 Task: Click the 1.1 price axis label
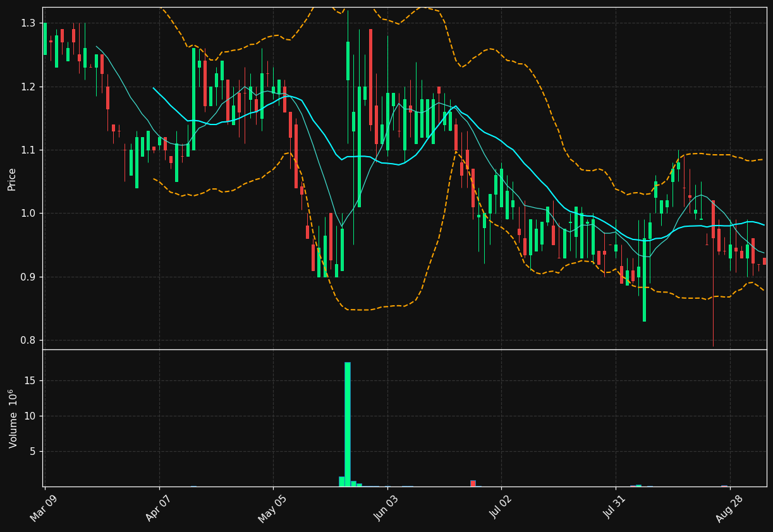click(28, 150)
